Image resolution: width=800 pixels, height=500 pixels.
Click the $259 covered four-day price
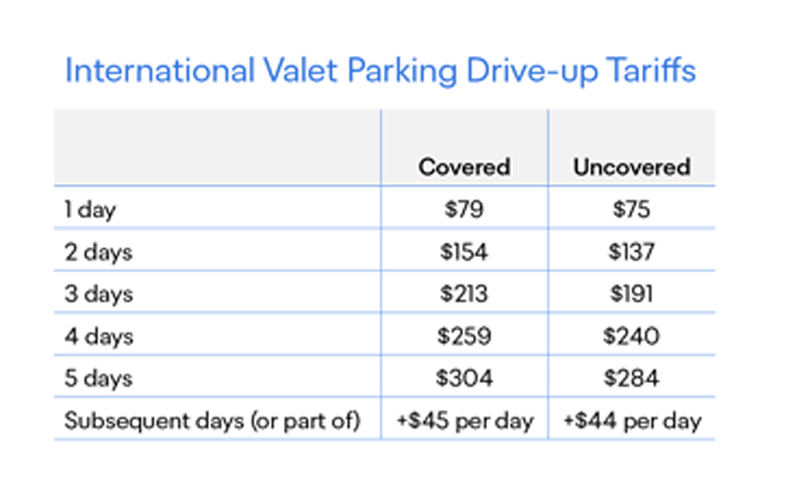(x=464, y=336)
